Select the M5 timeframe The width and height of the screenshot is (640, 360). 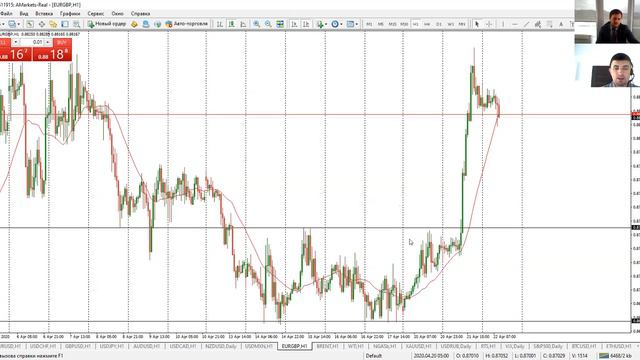[x=380, y=24]
